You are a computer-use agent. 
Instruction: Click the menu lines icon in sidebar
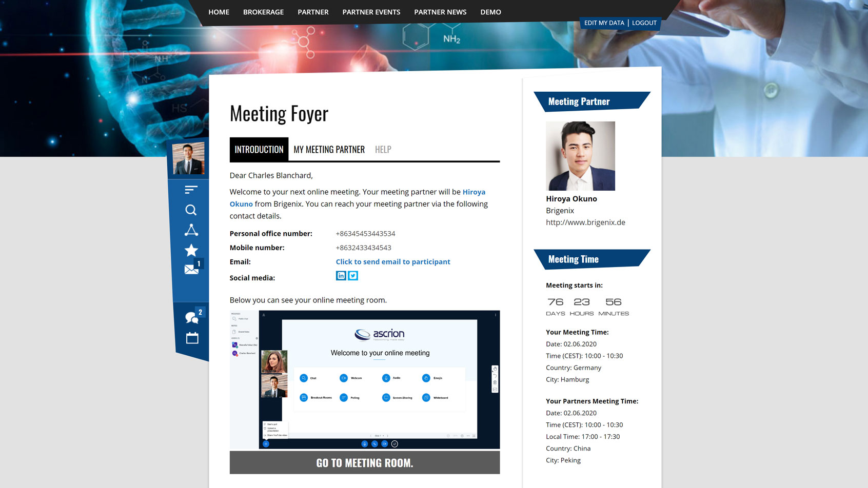coord(191,190)
